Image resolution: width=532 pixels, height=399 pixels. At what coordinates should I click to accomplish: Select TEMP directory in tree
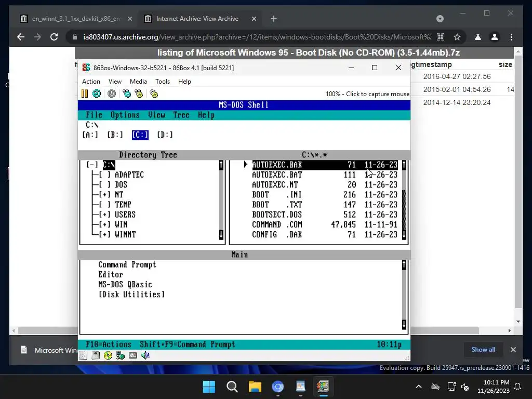123,205
